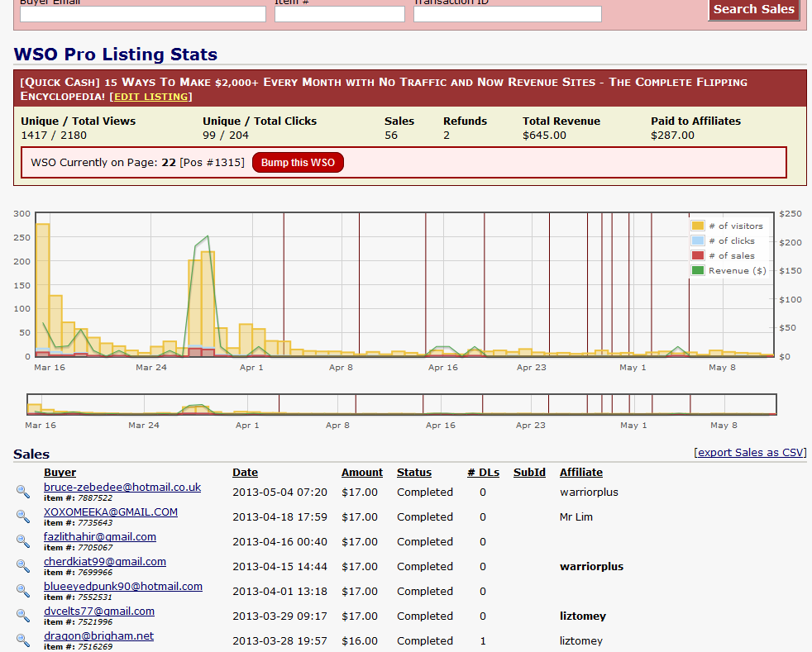
Task: Click magnifier icon beside cherdkiat99 sale
Action: pyautogui.click(x=23, y=566)
